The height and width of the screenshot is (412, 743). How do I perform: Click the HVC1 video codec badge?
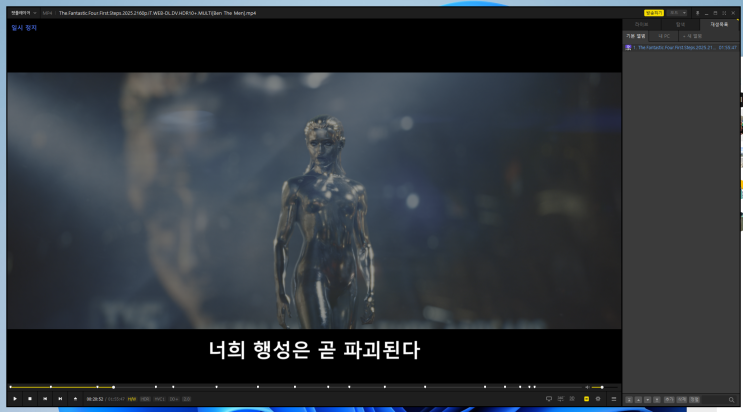coord(160,399)
